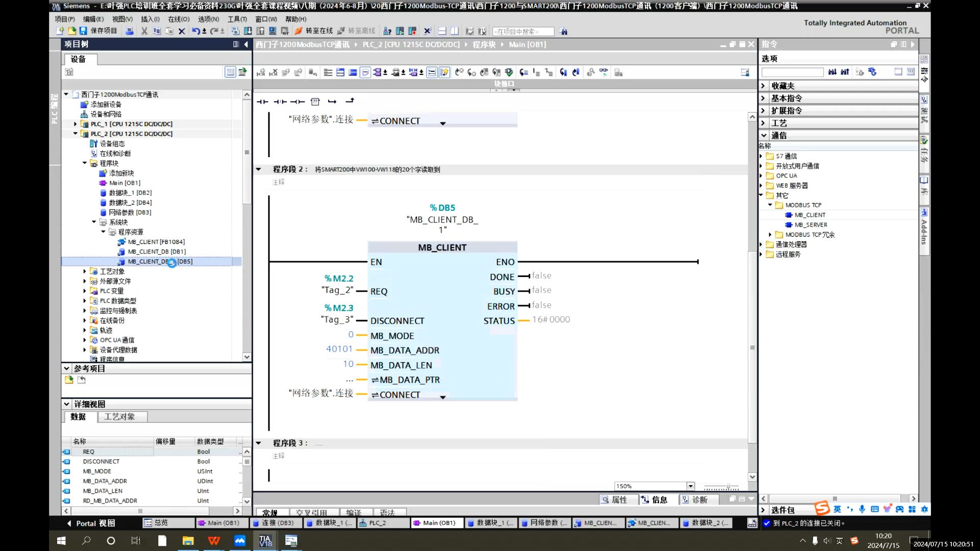
Task: Click the instructions search input field
Action: coord(793,72)
